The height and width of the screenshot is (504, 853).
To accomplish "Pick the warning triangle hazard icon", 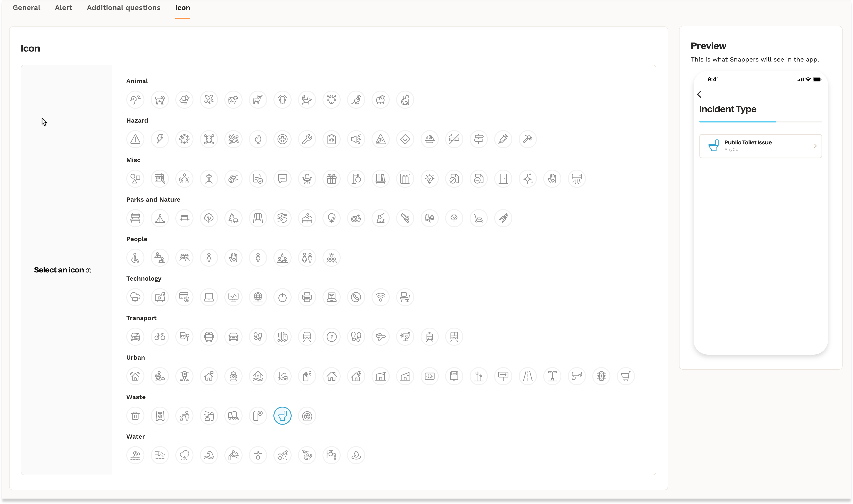I will (135, 139).
